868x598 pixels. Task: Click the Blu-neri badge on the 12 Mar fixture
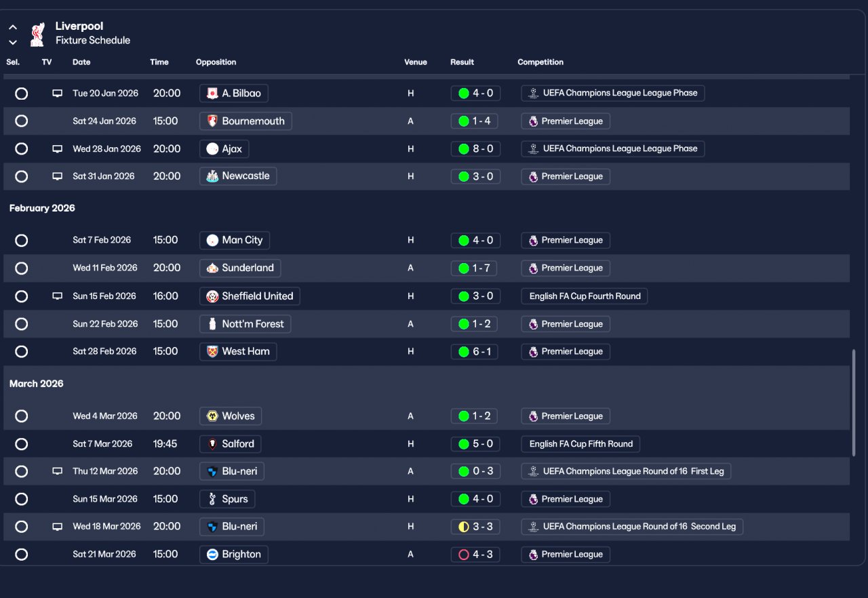pos(212,471)
